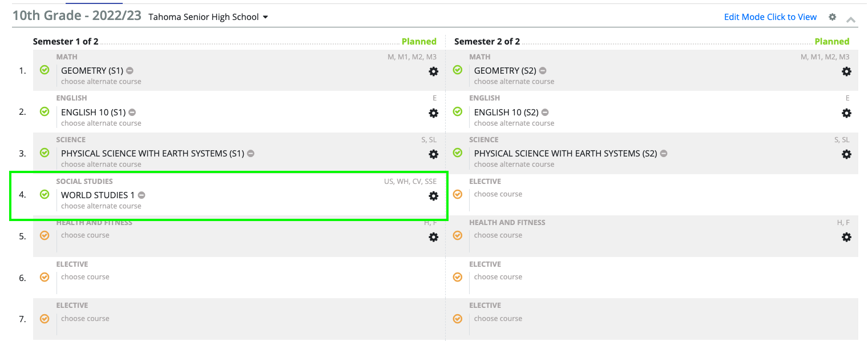Viewport: 868px width, 341px height.
Task: Collapse the 10th Grade section chevron
Action: pos(851,19)
